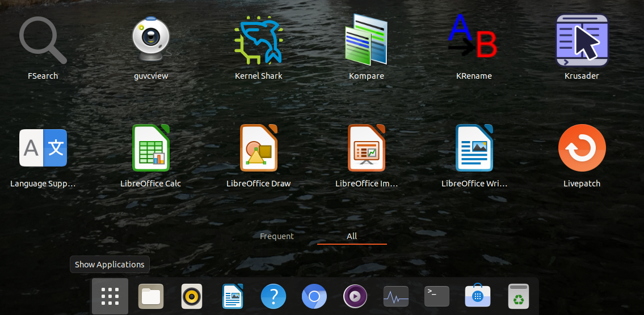This screenshot has height=315, width=644.
Task: Click the "Livepatch" label text
Action: coord(582,184)
